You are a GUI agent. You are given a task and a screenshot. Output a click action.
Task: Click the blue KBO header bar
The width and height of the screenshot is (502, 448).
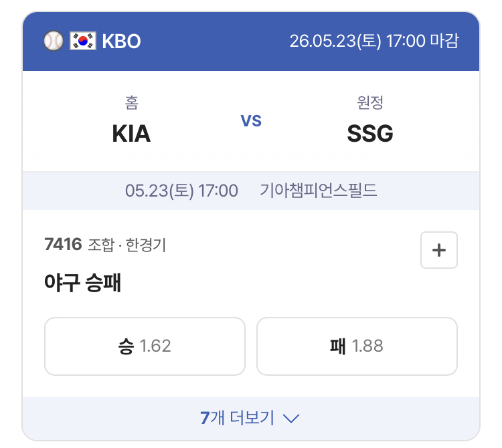(x=251, y=41)
